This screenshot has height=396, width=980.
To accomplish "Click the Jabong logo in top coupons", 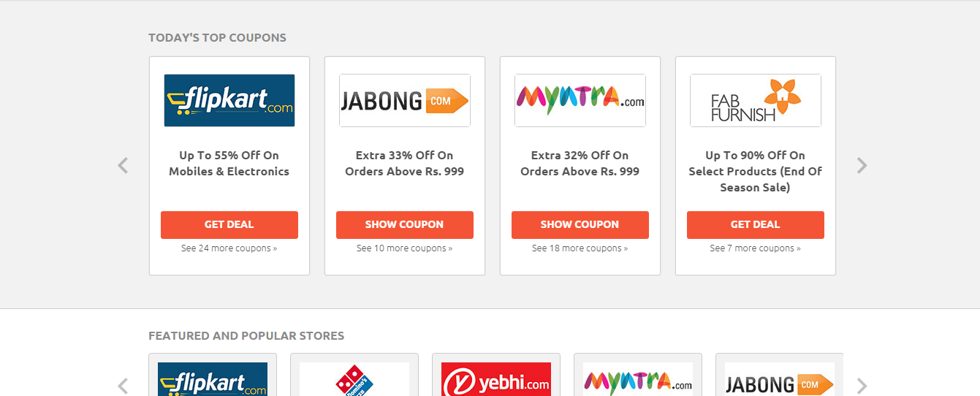I will point(405,100).
